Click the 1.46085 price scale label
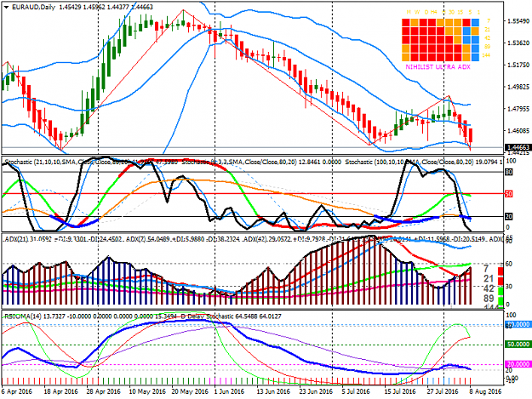Image resolution: width=532 pixels, height=399 pixels. coord(518,130)
